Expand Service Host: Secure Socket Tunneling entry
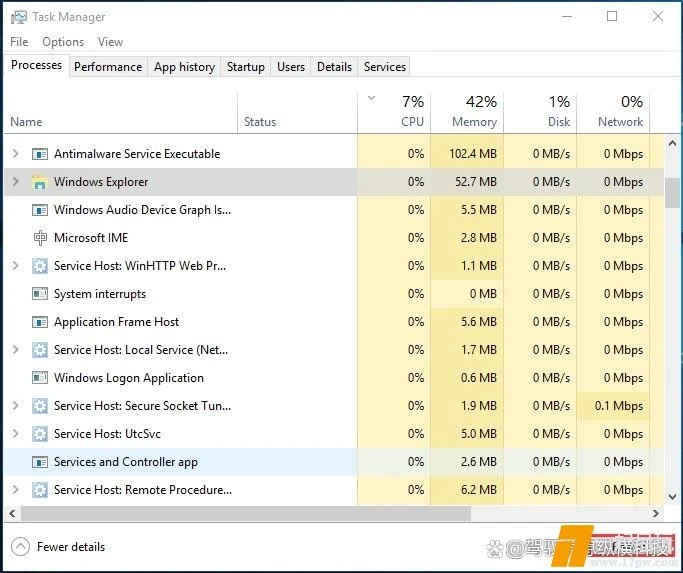Viewport: 683px width, 573px height. 15,406
